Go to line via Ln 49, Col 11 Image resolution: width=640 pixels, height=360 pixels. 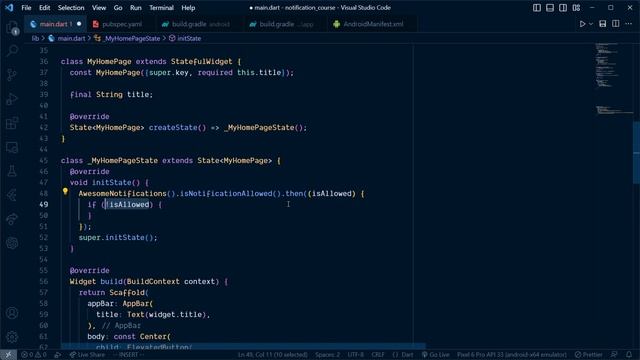tap(272, 355)
